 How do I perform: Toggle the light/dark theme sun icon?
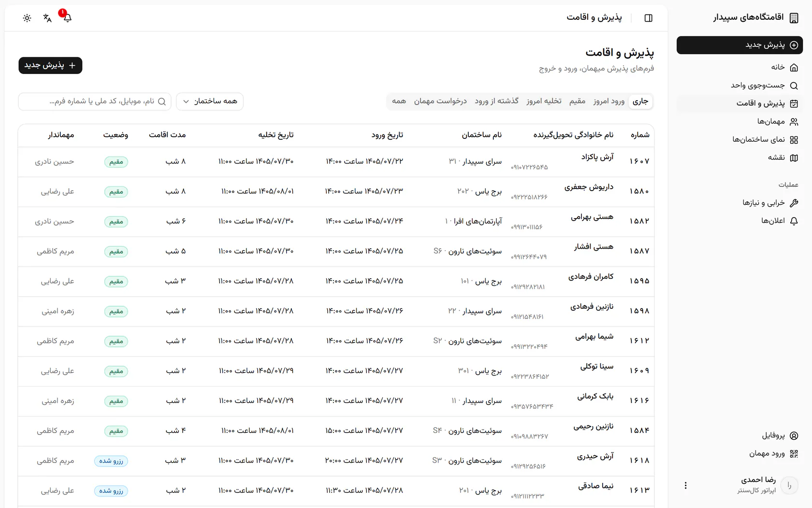click(27, 18)
